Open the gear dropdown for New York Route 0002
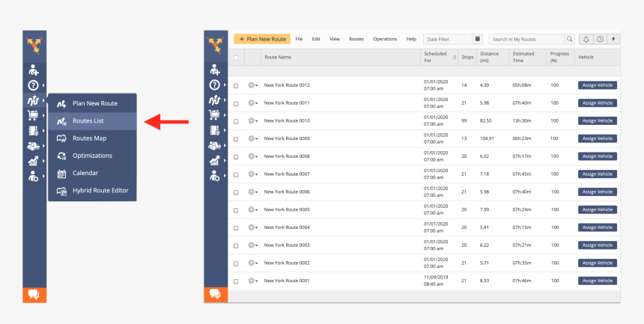 (252, 263)
